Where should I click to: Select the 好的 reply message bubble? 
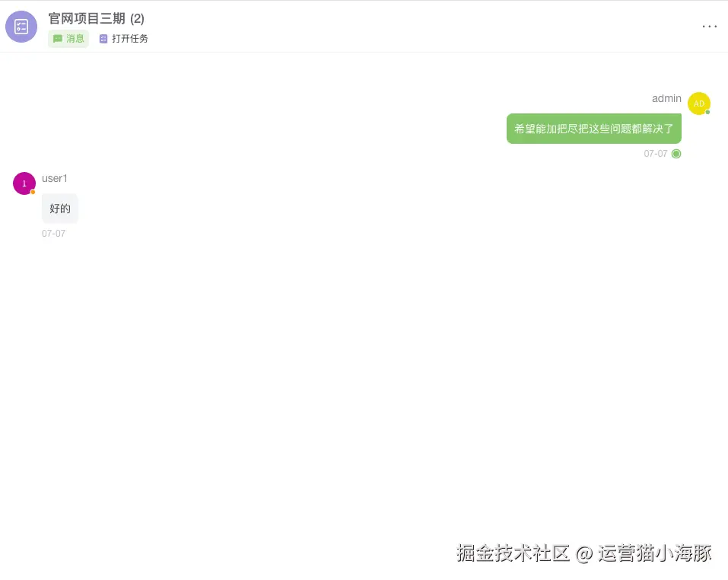pos(60,209)
